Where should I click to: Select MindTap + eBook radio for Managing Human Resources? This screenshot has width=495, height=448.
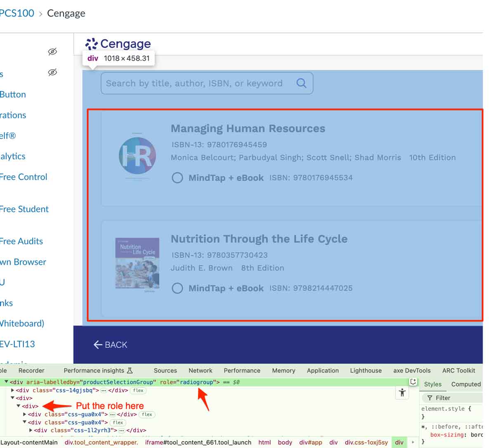[x=177, y=178]
